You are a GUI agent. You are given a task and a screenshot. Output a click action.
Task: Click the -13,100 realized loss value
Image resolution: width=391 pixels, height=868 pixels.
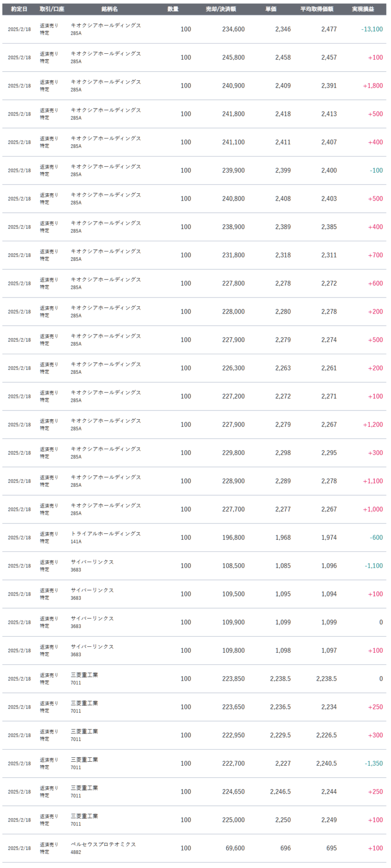pyautogui.click(x=372, y=29)
